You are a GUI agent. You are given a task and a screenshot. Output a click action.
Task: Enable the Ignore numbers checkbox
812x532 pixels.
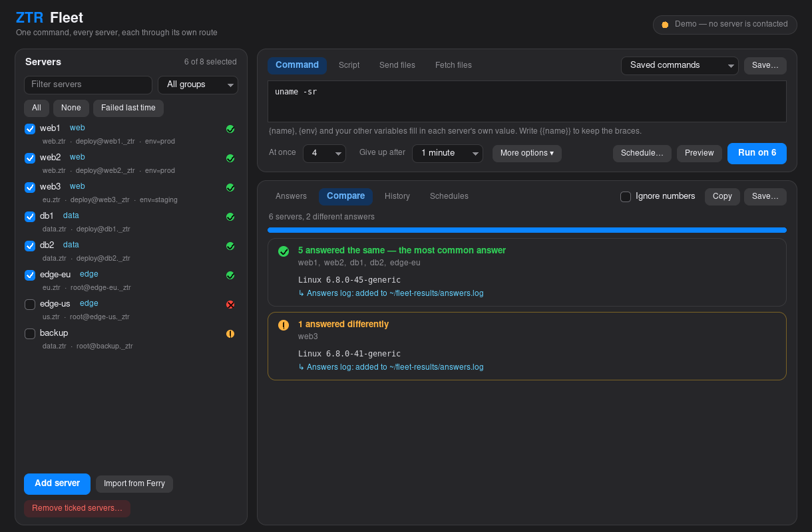pos(626,197)
